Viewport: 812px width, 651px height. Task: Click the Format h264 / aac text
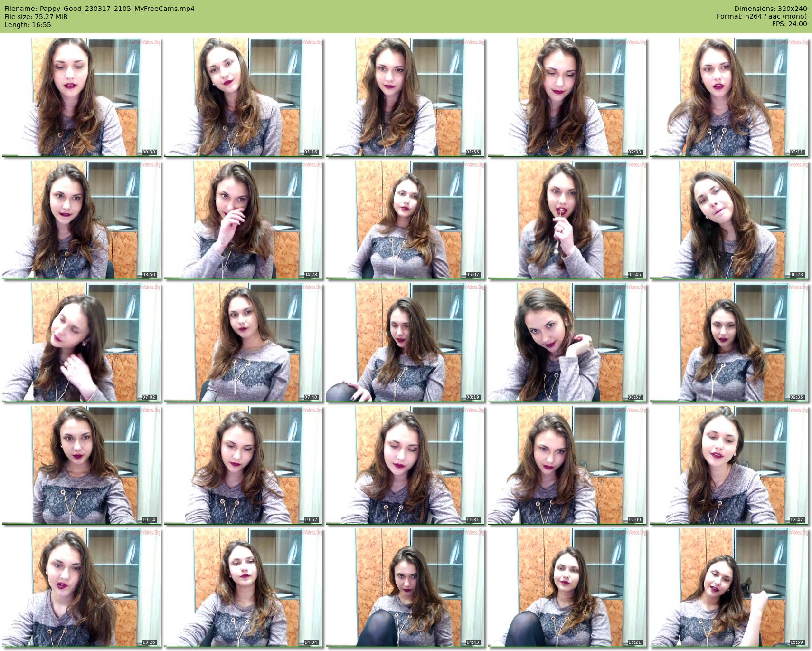pos(761,16)
